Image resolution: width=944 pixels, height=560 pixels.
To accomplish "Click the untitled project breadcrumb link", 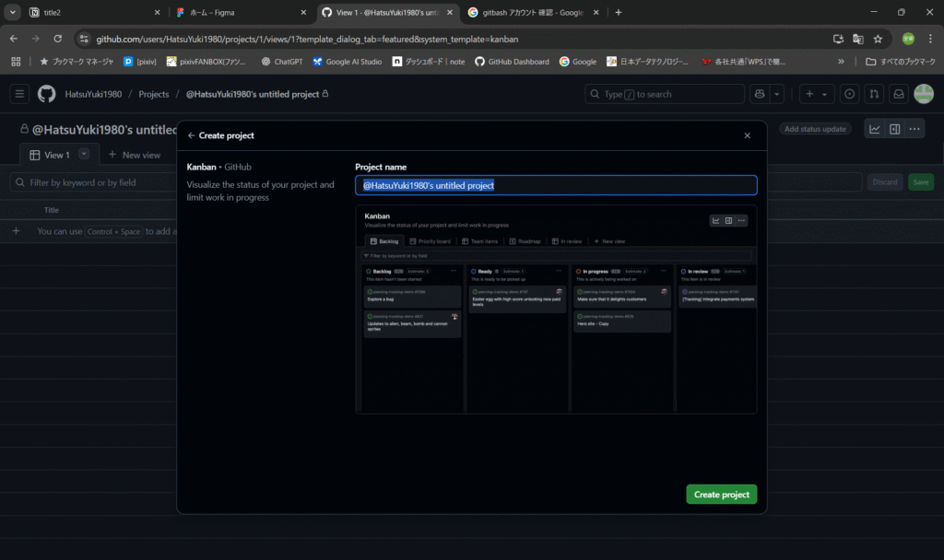I will (x=253, y=95).
